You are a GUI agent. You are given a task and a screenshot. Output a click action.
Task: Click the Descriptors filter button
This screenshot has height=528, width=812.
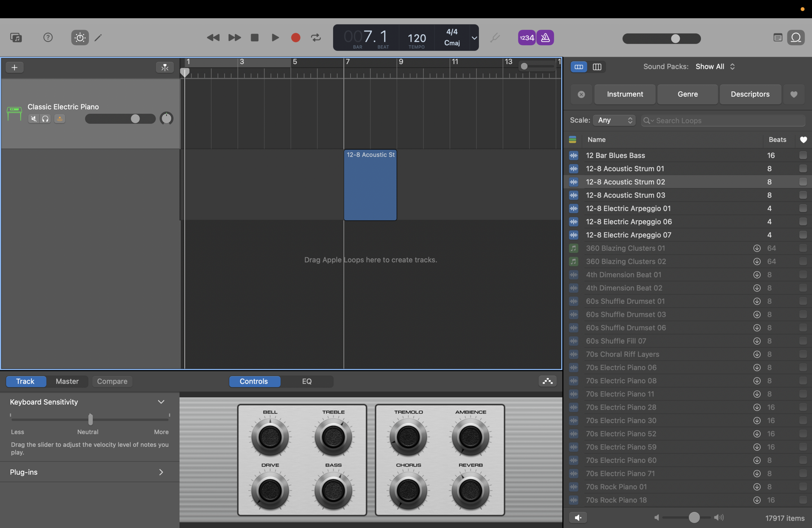click(x=750, y=94)
